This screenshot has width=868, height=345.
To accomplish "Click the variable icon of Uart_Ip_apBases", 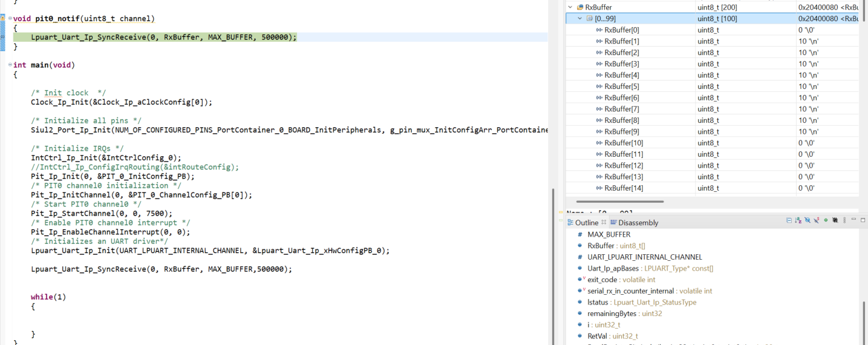I will click(x=580, y=268).
